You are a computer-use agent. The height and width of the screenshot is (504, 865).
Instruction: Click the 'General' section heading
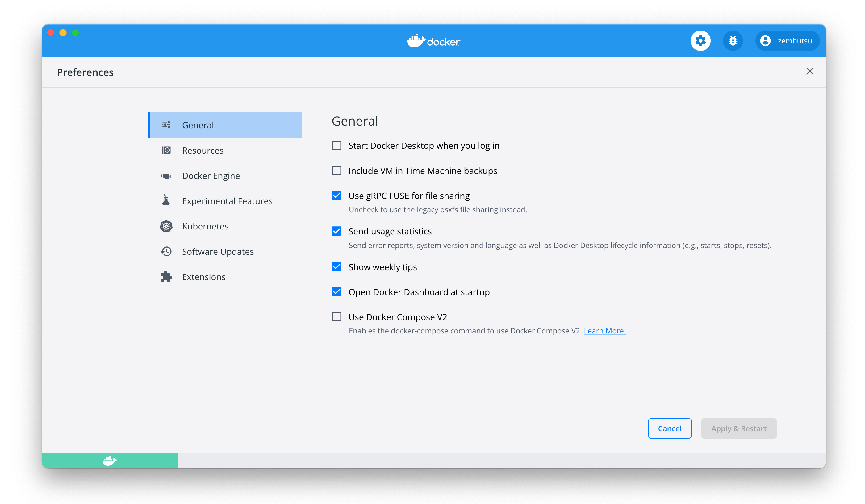pos(355,121)
